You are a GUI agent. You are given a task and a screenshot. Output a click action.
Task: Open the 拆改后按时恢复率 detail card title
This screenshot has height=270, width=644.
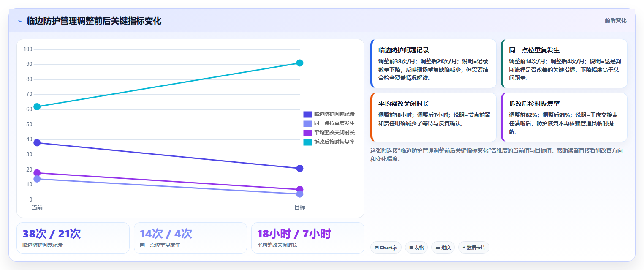(534, 104)
